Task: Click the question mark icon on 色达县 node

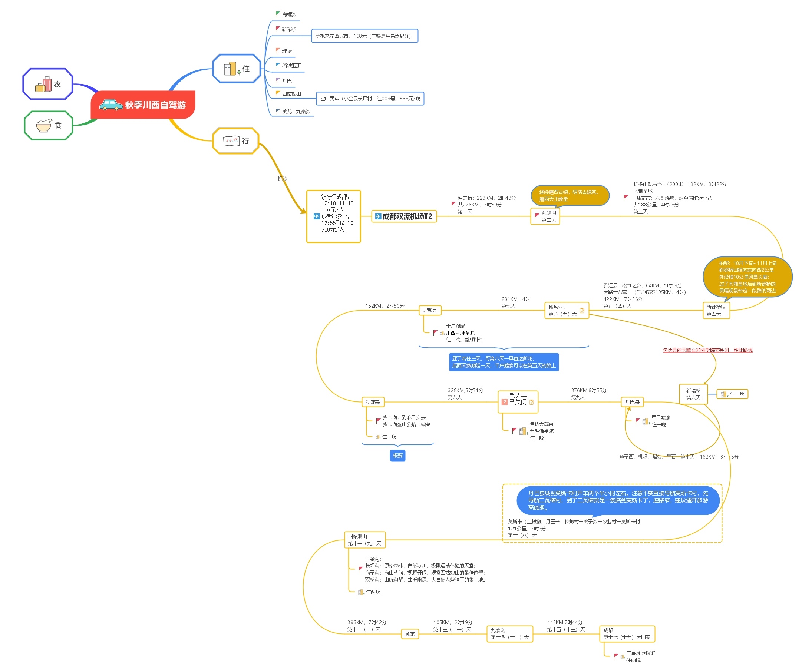Action: tap(505, 402)
